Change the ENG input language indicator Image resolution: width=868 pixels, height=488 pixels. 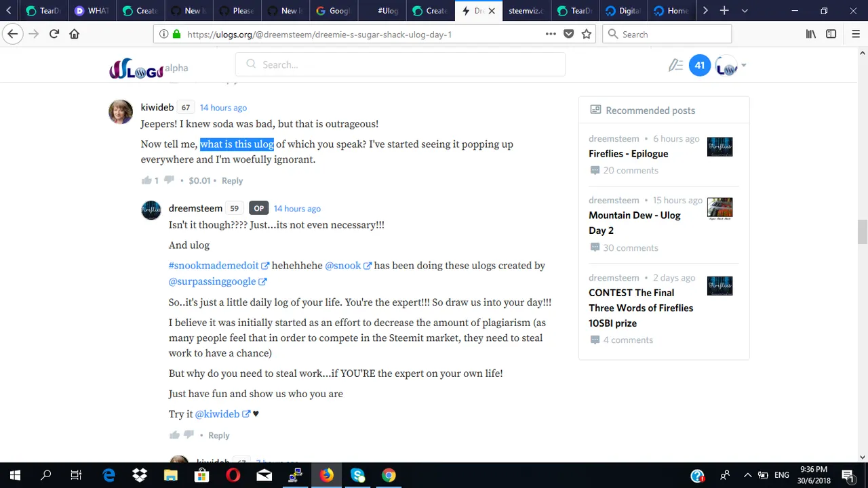coord(781,475)
